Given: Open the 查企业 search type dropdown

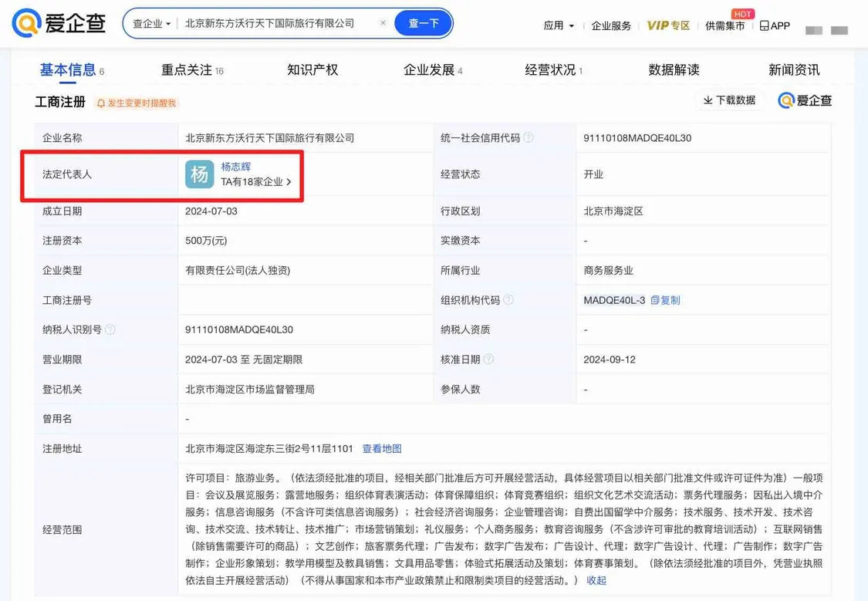Looking at the screenshot, I should [152, 24].
